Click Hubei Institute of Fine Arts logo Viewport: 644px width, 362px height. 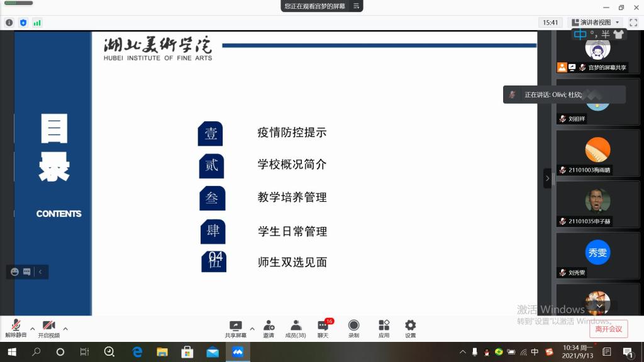158,48
